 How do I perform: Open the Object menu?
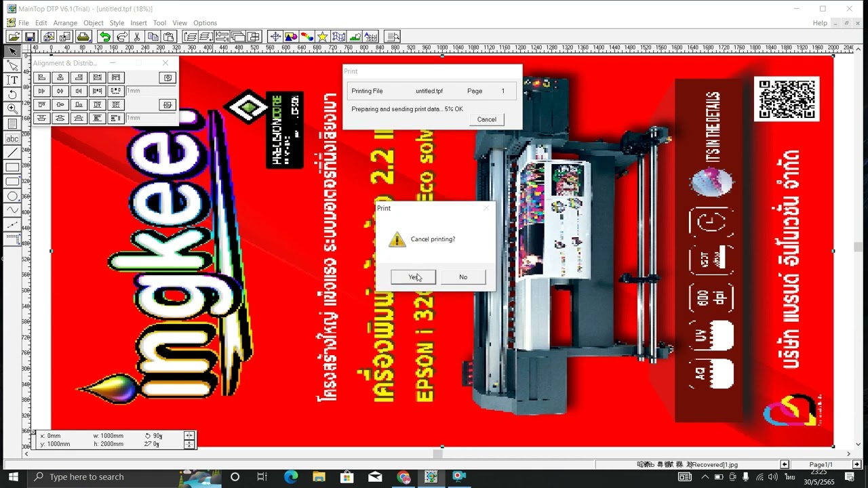tap(94, 23)
